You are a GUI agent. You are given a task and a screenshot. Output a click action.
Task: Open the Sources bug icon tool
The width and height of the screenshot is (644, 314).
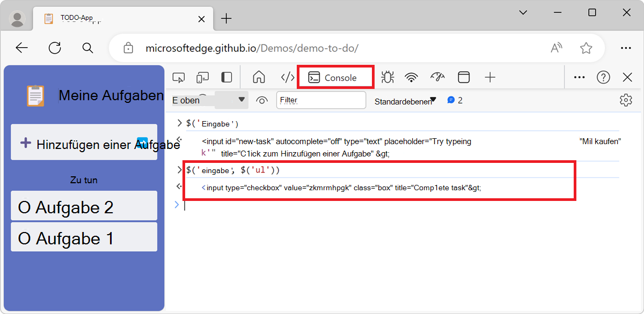click(x=387, y=78)
